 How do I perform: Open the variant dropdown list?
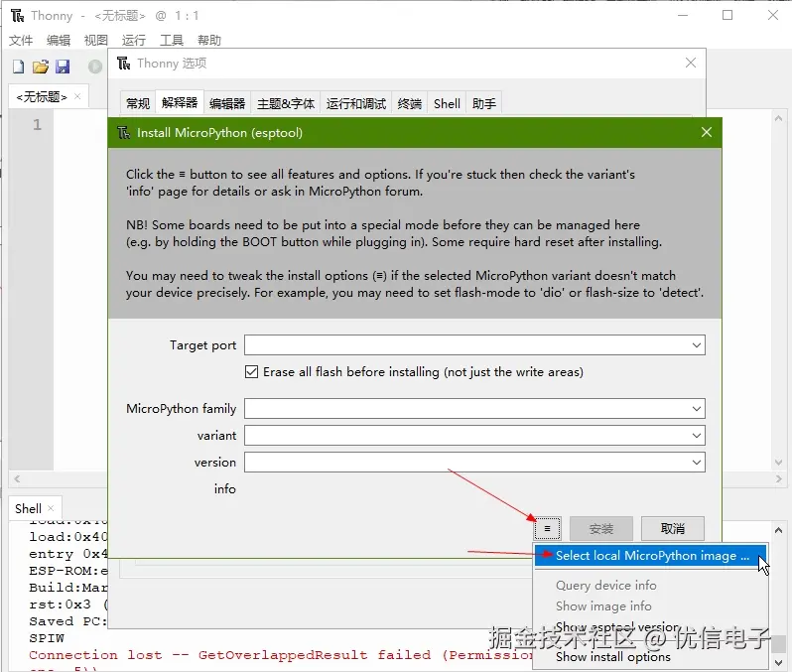(x=696, y=435)
